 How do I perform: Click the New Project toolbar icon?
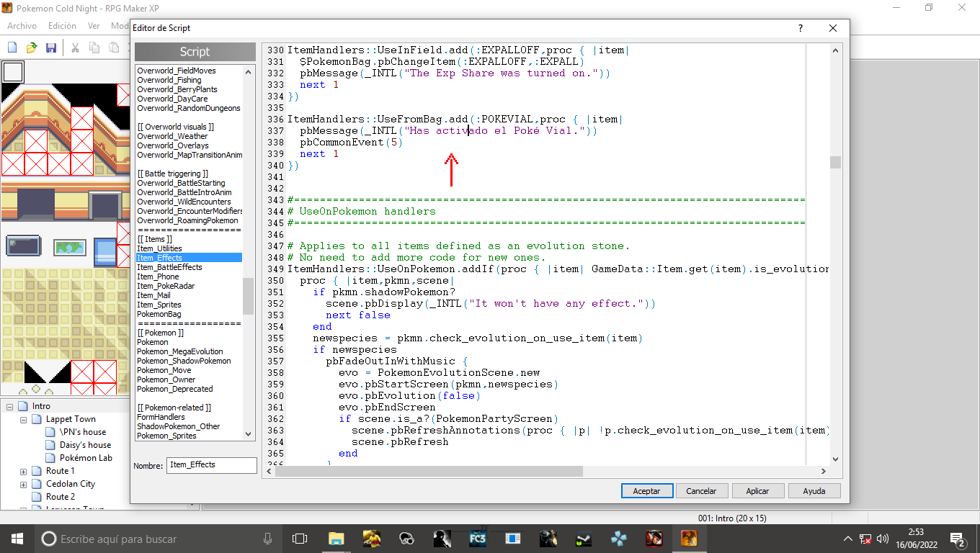[x=12, y=48]
